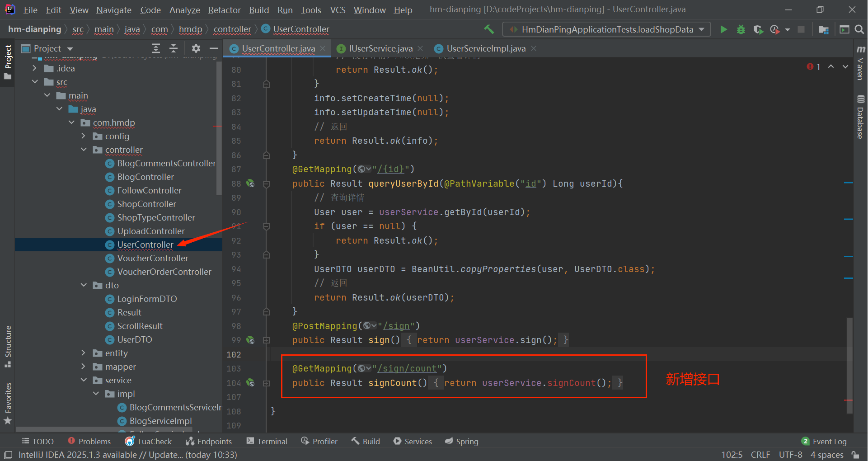Viewport: 868px width, 461px height.
Task: Switch to IUserService.java tab
Action: point(380,48)
